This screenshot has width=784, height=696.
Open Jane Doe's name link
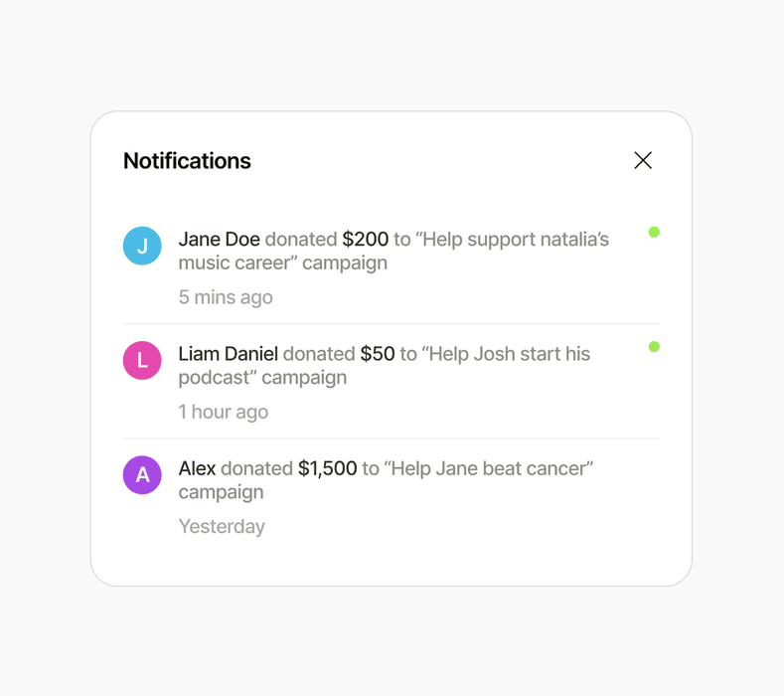pos(219,240)
